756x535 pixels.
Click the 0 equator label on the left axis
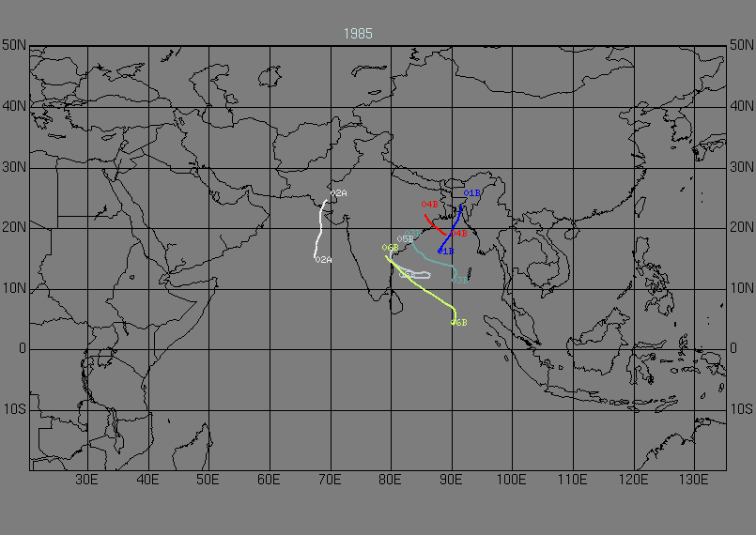(20, 348)
